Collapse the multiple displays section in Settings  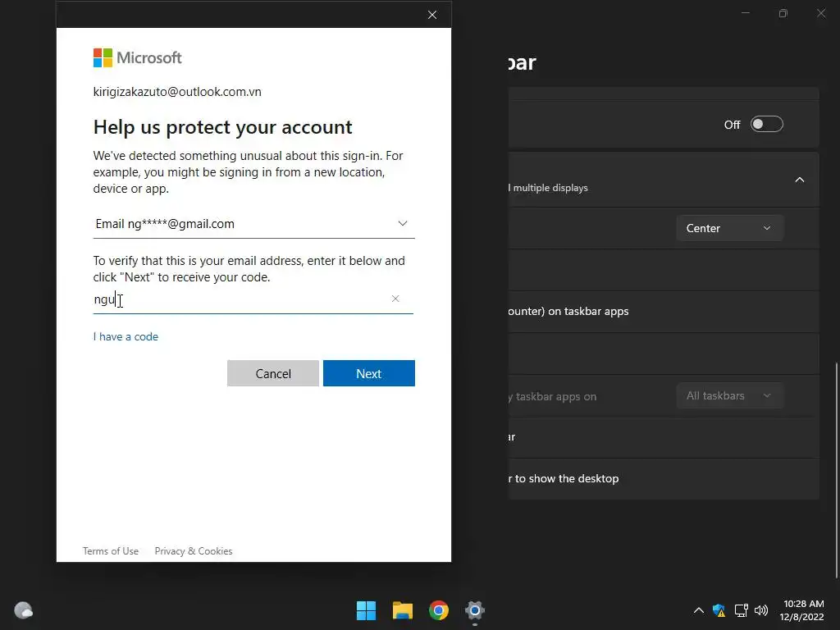[799, 180]
